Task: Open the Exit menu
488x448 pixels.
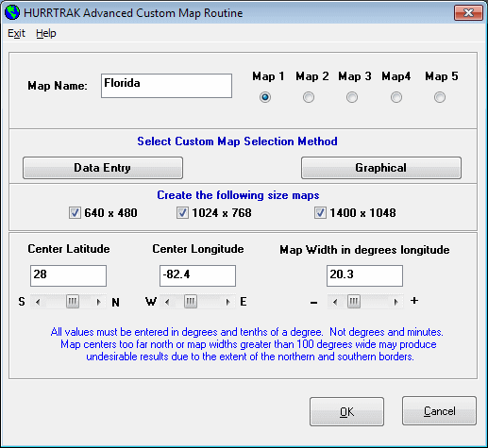Action: [x=16, y=33]
